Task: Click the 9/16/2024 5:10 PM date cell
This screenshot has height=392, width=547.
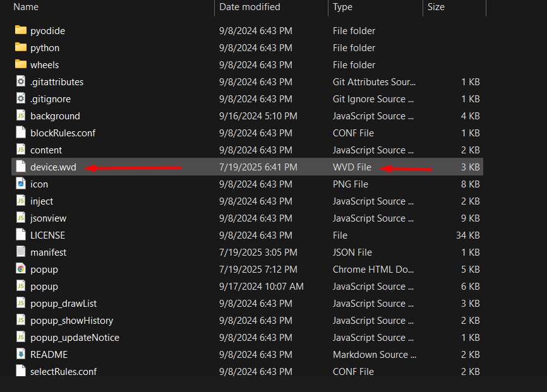Action: click(258, 116)
